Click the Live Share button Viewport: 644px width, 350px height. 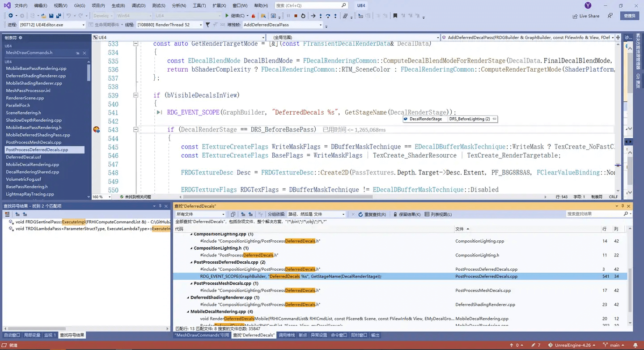pos(586,16)
